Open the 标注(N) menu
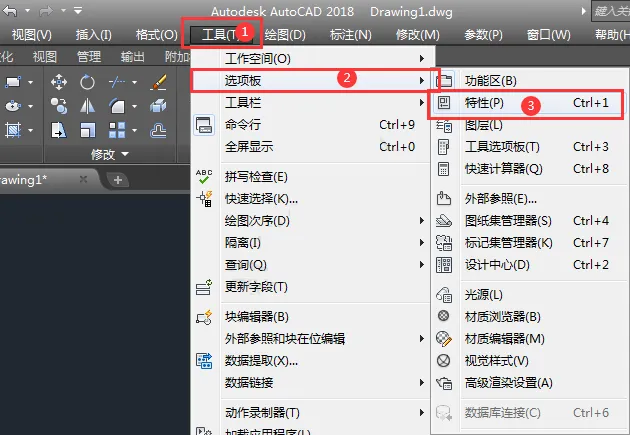Screen dimensions: 630x435 pyautogui.click(x=350, y=35)
